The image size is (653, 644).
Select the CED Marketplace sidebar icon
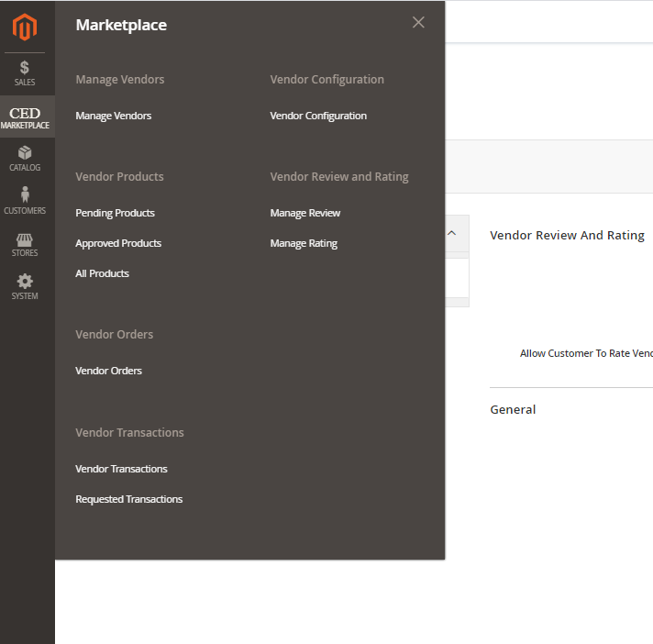coord(25,117)
